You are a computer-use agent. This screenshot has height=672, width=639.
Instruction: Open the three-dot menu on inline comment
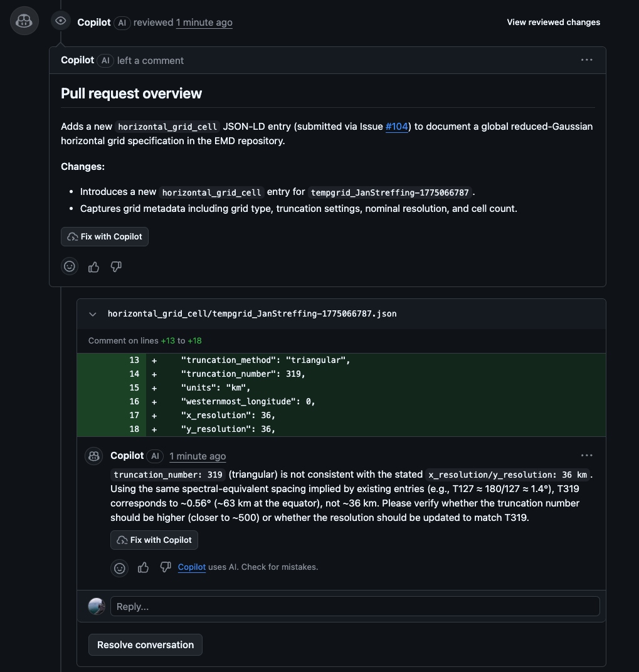click(587, 456)
